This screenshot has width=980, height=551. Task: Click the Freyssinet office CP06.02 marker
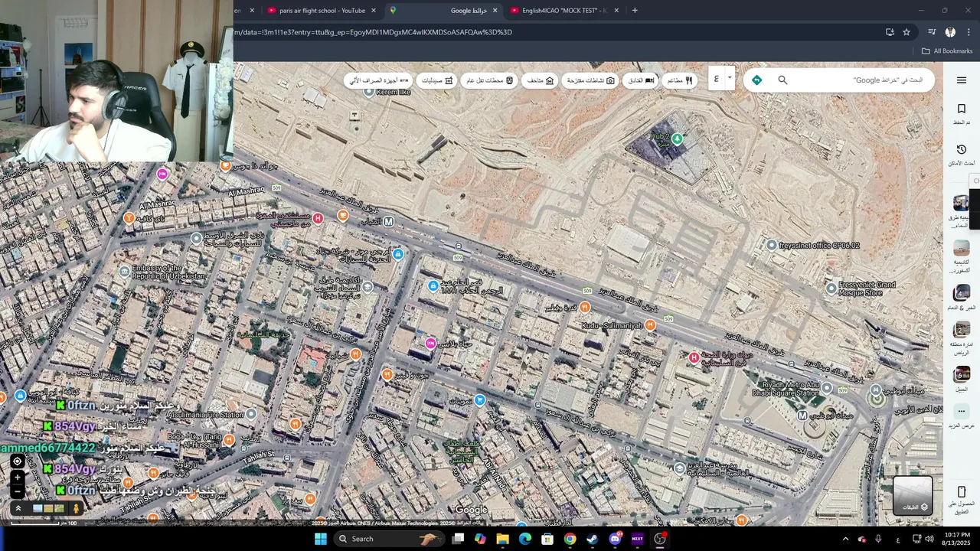(771, 245)
